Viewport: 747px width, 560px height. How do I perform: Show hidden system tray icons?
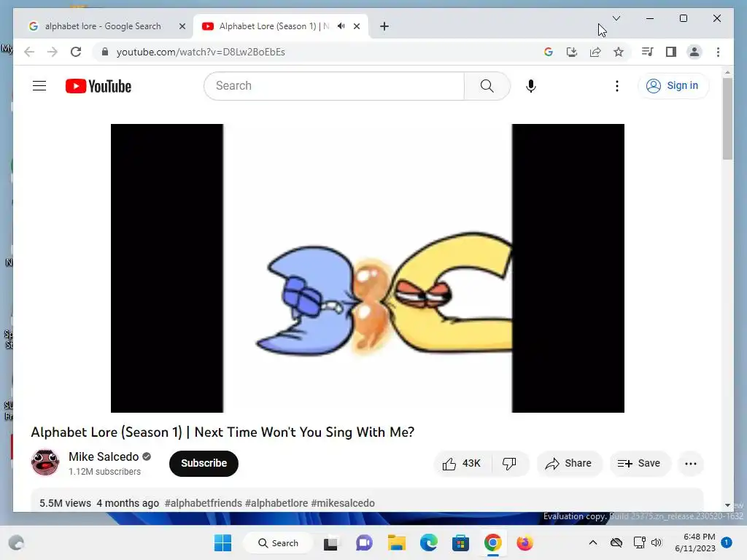click(x=592, y=542)
